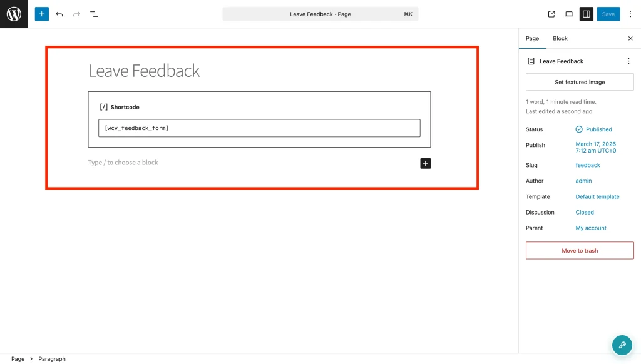
Task: Switch to the Page tab
Action: click(x=532, y=38)
